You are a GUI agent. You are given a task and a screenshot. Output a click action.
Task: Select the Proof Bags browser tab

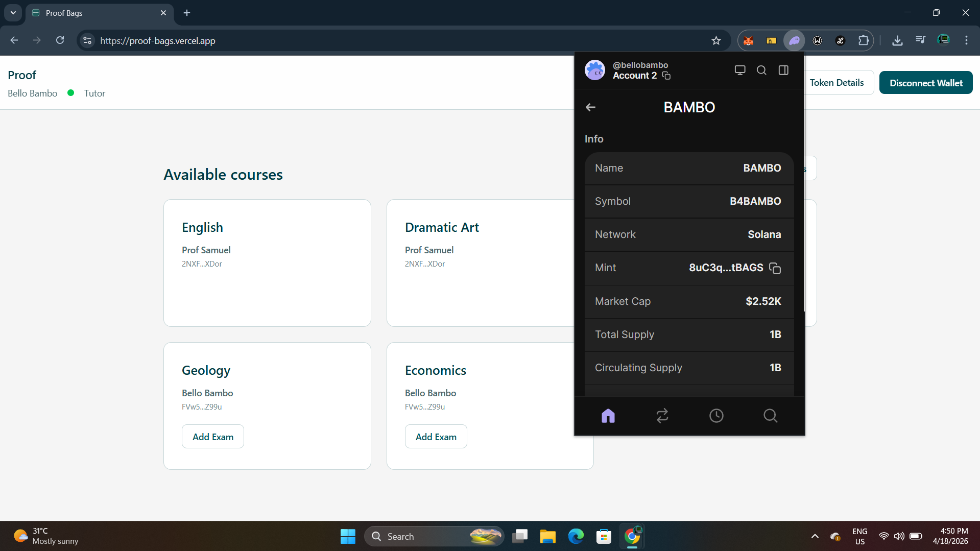100,13
